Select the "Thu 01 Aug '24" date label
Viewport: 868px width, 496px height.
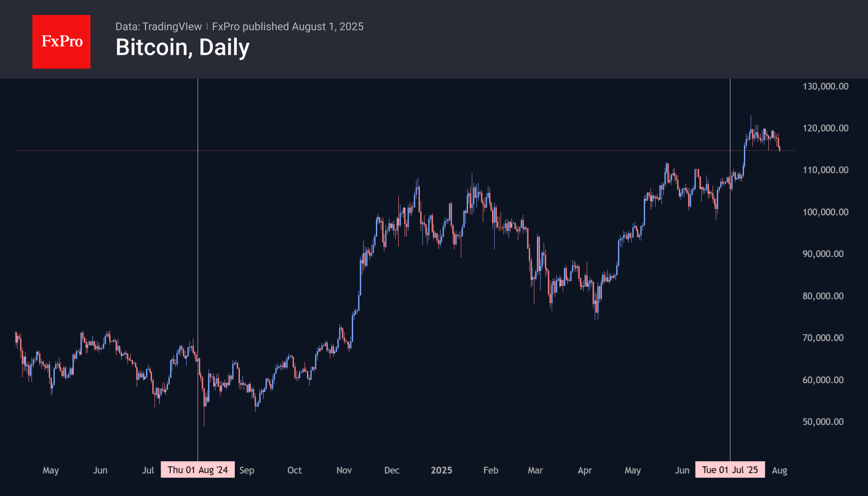point(197,470)
